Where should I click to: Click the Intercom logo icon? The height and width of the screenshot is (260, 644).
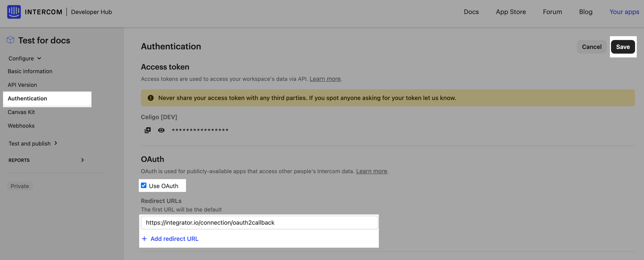[x=14, y=12]
